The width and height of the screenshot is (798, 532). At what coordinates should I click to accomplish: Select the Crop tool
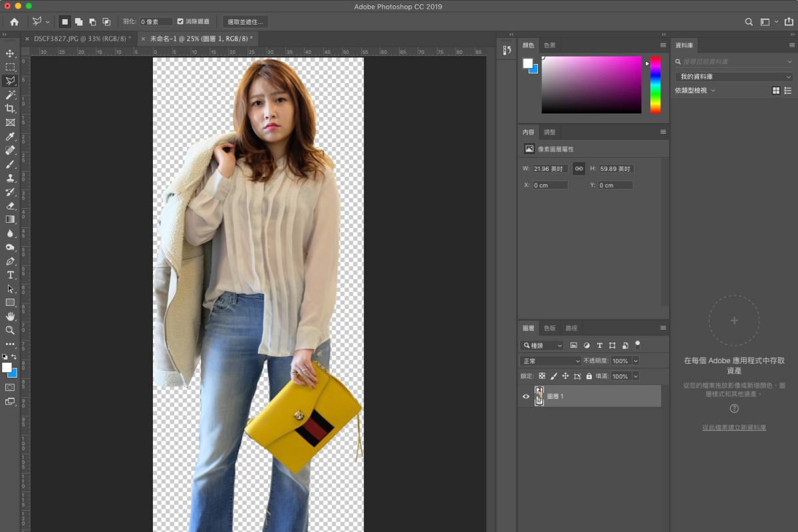[x=9, y=108]
